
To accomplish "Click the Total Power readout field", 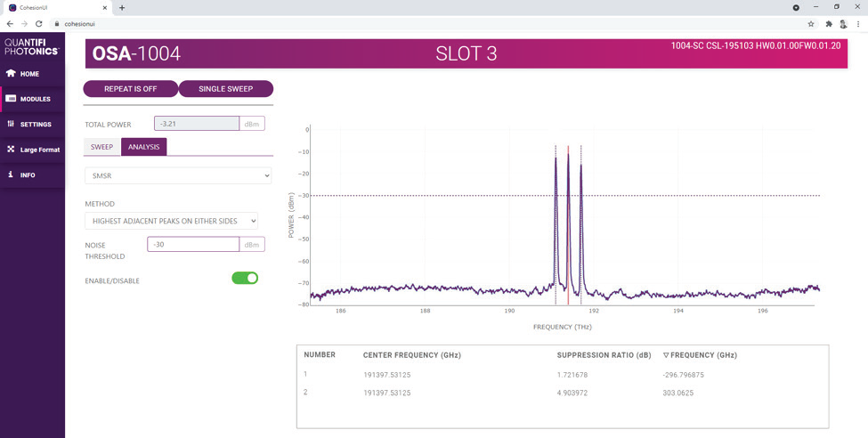I will click(x=196, y=124).
